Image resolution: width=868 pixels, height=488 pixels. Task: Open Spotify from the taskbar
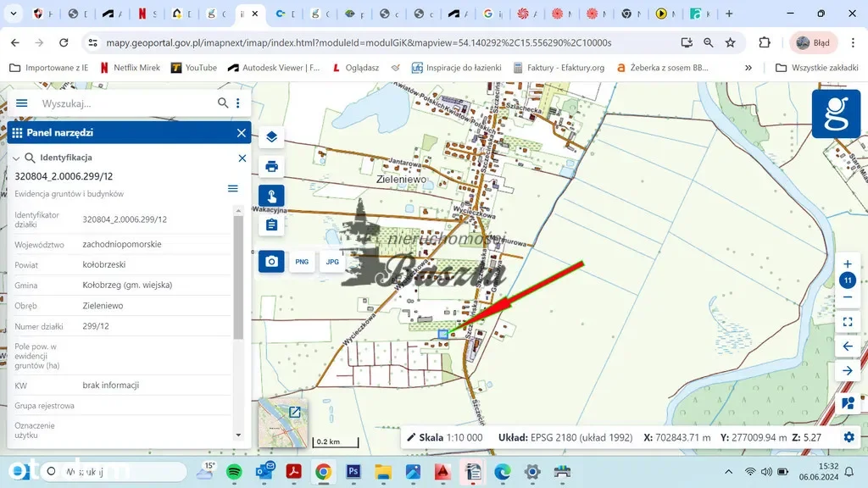click(235, 471)
